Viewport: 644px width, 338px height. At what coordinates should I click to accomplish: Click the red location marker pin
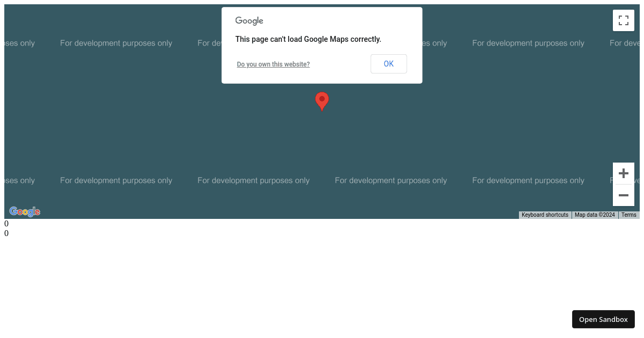click(322, 101)
